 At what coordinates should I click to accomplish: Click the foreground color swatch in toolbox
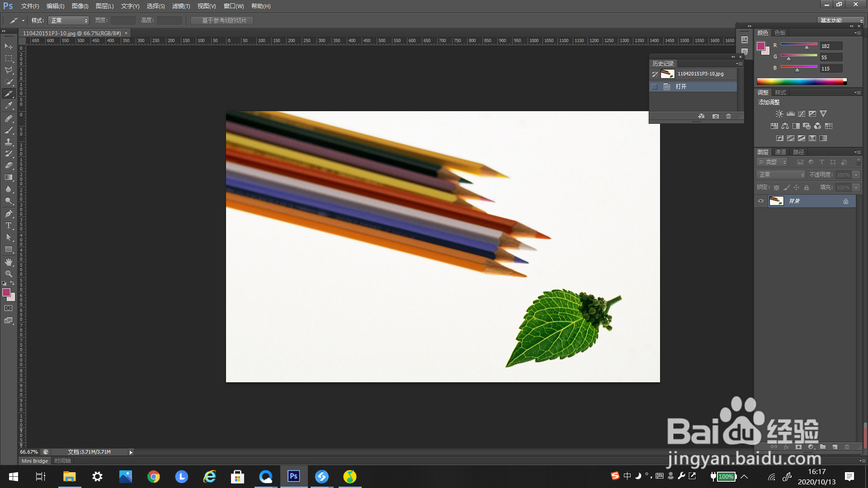coord(6,292)
